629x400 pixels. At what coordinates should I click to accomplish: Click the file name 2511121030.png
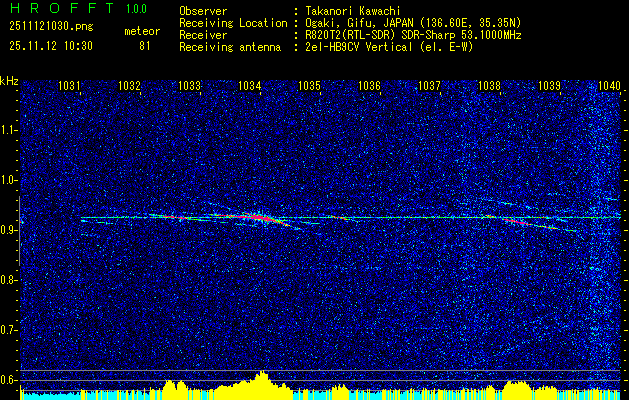pos(51,27)
